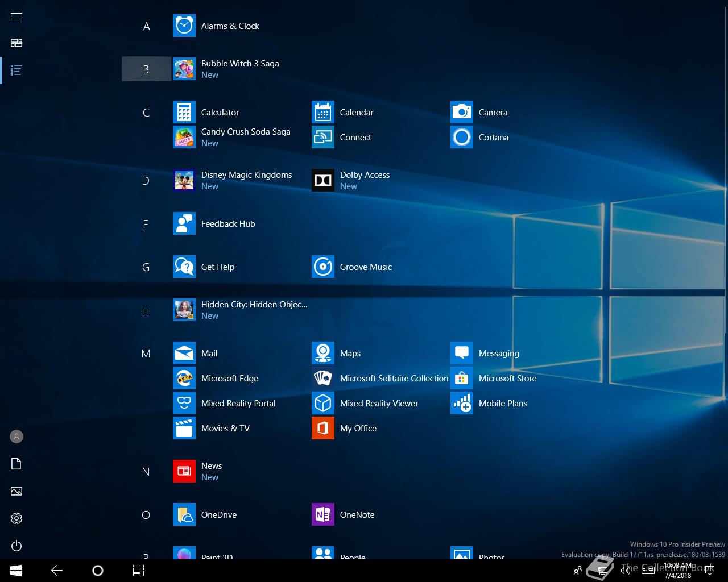Click letter header D

[146, 181]
